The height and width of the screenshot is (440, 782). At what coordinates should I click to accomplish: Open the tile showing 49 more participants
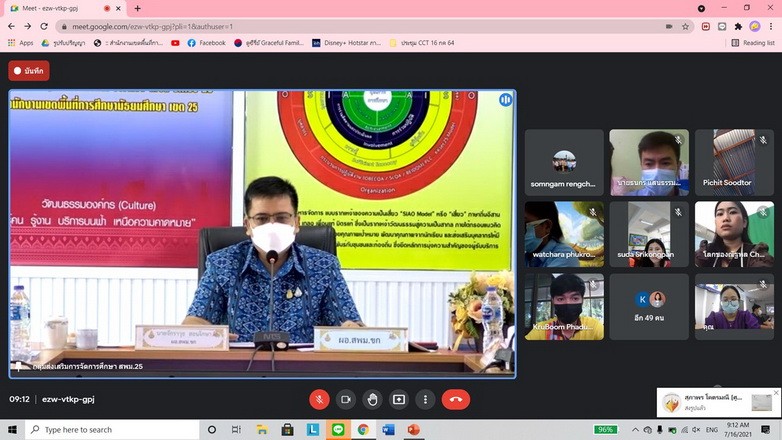[649, 306]
